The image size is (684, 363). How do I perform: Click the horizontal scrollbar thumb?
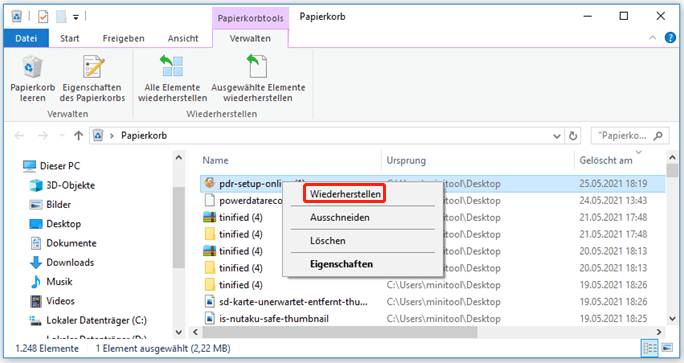coord(340,332)
